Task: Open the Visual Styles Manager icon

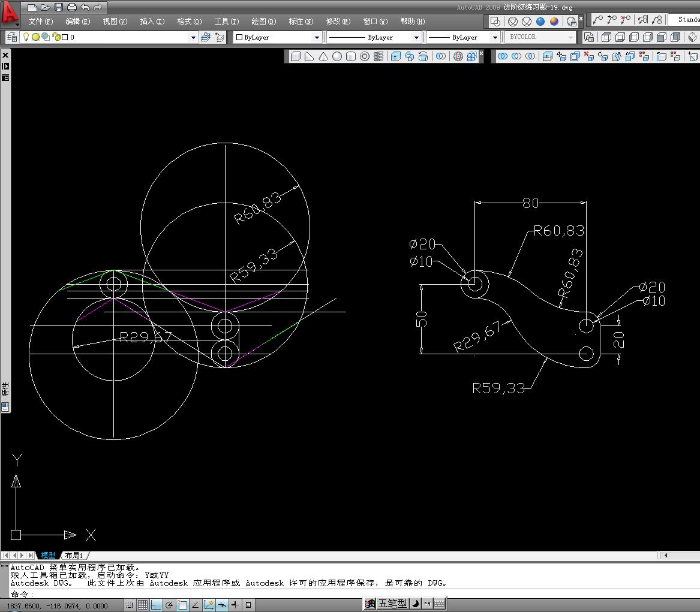Action: pyautogui.click(x=571, y=22)
